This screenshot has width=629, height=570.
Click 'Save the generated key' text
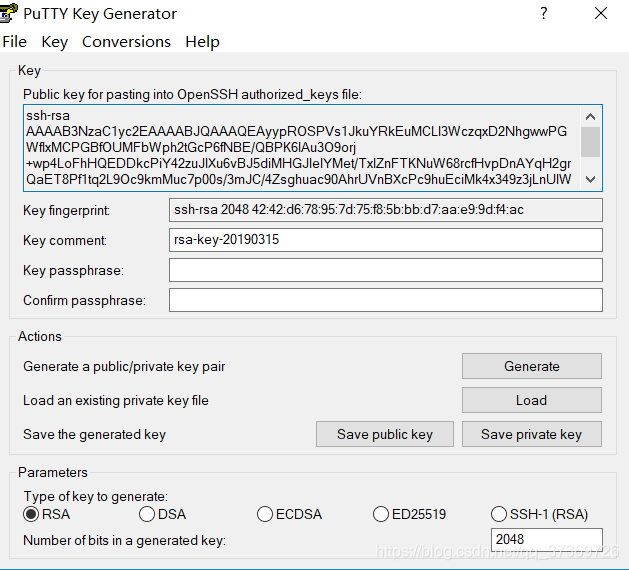coord(95,434)
